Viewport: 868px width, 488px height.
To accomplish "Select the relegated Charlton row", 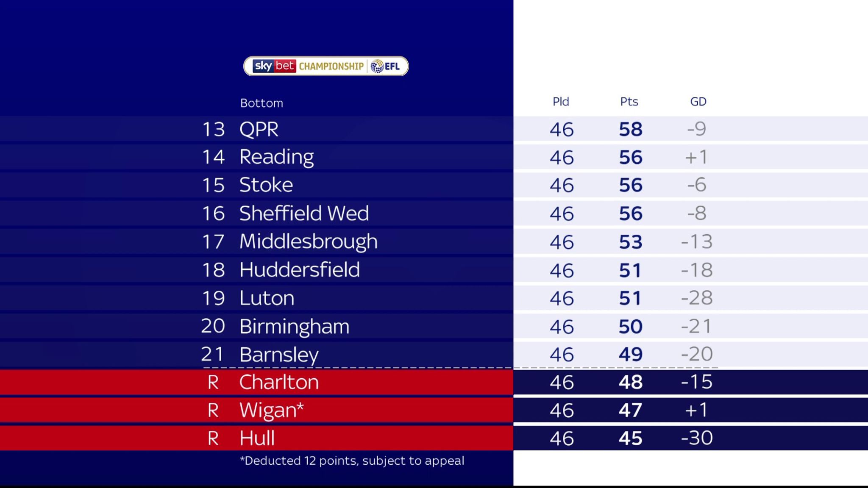I will point(434,382).
